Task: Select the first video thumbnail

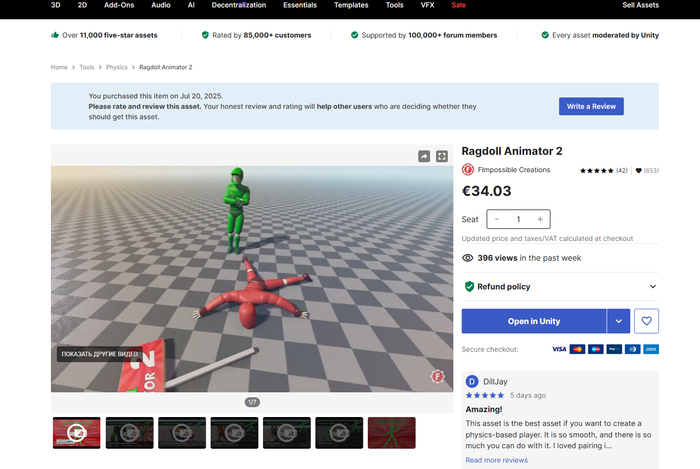Action: pos(76,433)
